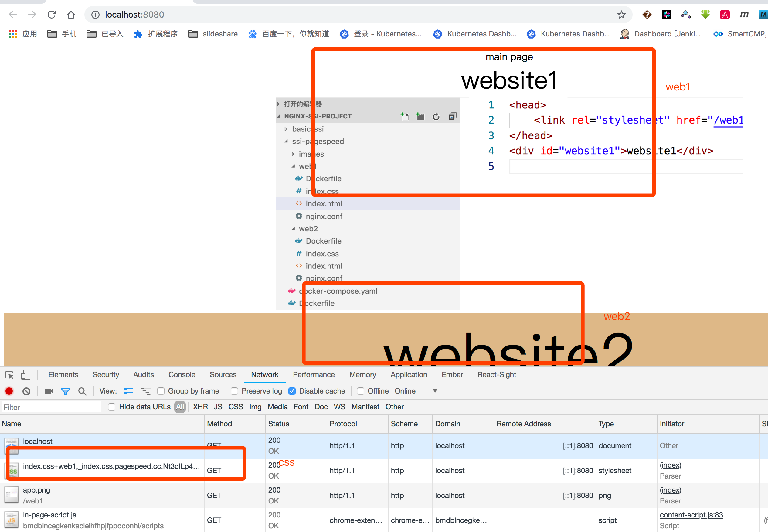768x532 pixels.
Task: Click the green download arrow extension
Action: 705,15
